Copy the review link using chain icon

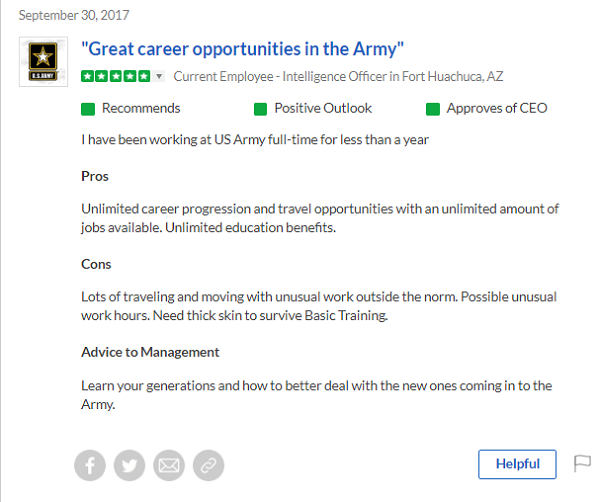pyautogui.click(x=208, y=465)
